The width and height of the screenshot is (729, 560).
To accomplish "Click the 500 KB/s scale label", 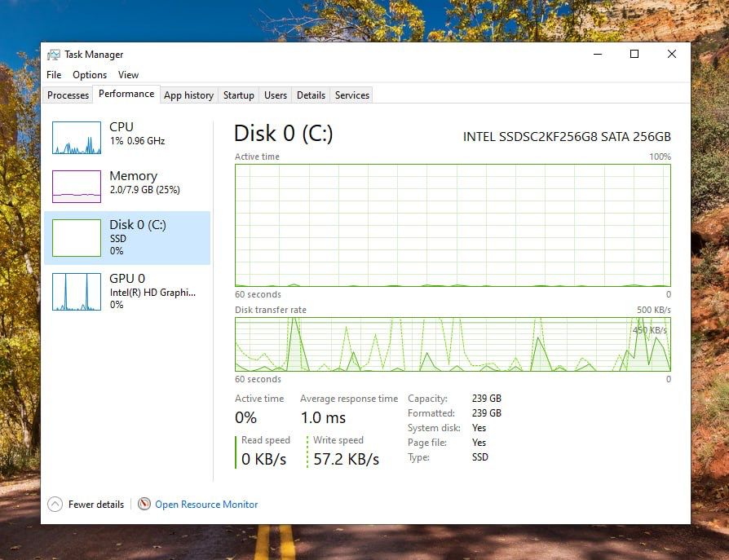I will 654,310.
